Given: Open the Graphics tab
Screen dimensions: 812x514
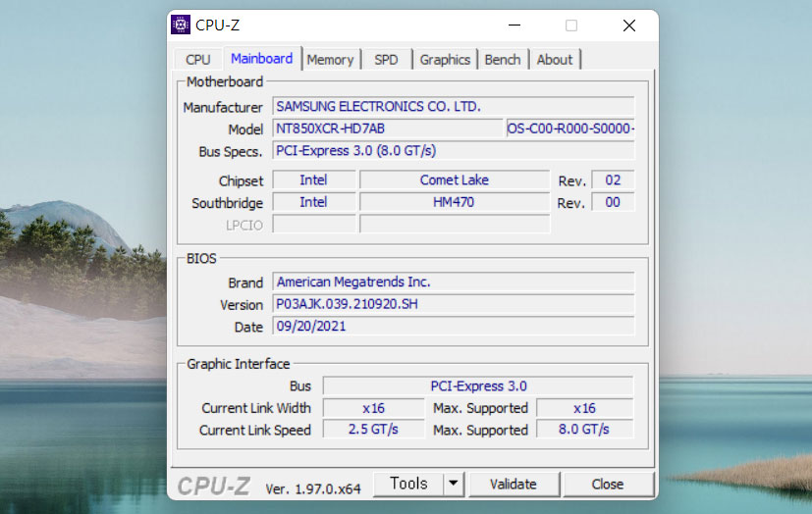Looking at the screenshot, I should [x=445, y=60].
